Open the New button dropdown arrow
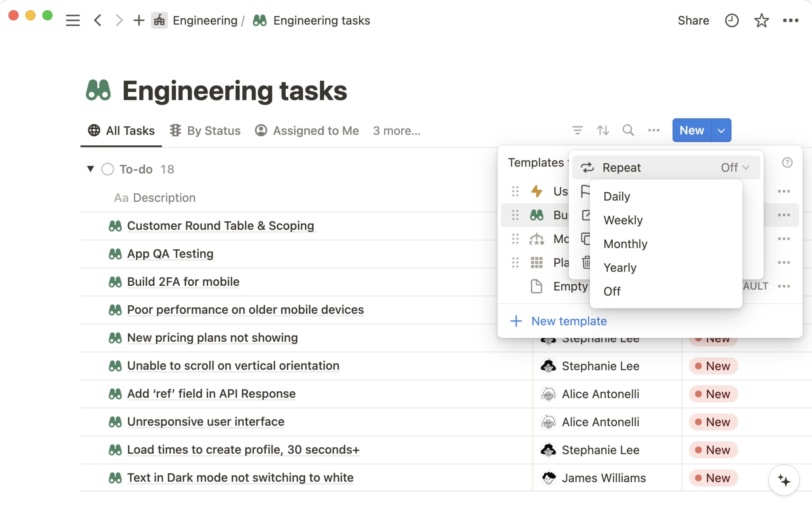The width and height of the screenshot is (812, 508). click(x=721, y=130)
